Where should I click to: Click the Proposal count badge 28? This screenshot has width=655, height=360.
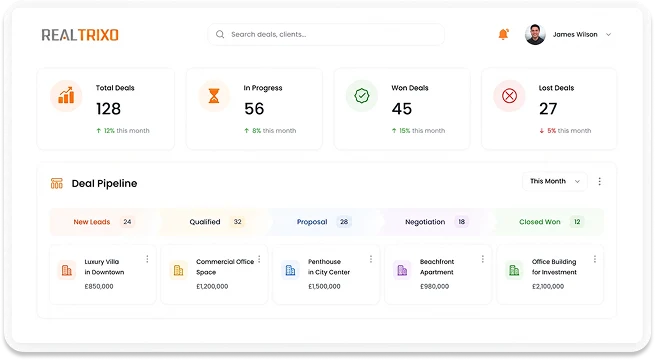[344, 222]
